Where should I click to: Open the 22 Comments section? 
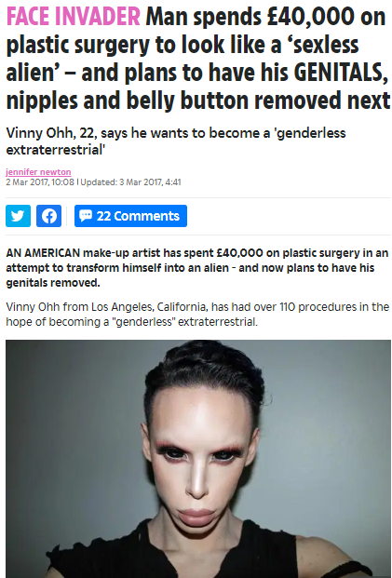tap(130, 216)
